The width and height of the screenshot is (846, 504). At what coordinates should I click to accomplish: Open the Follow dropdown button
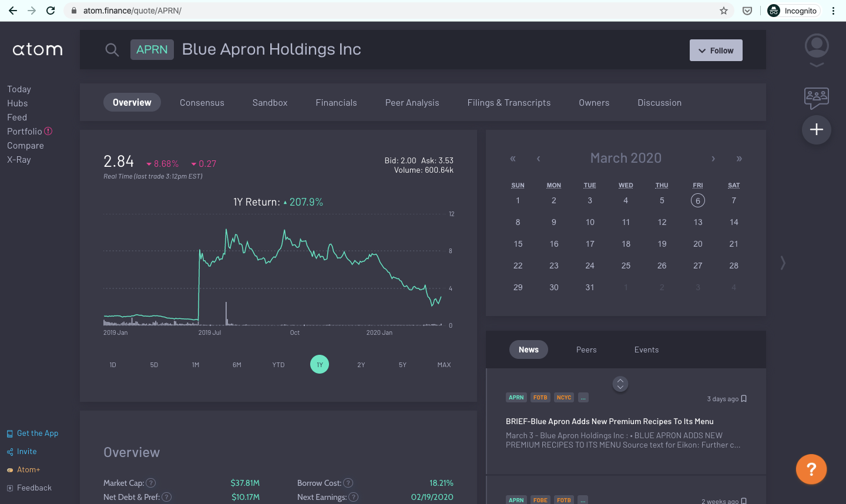point(716,51)
